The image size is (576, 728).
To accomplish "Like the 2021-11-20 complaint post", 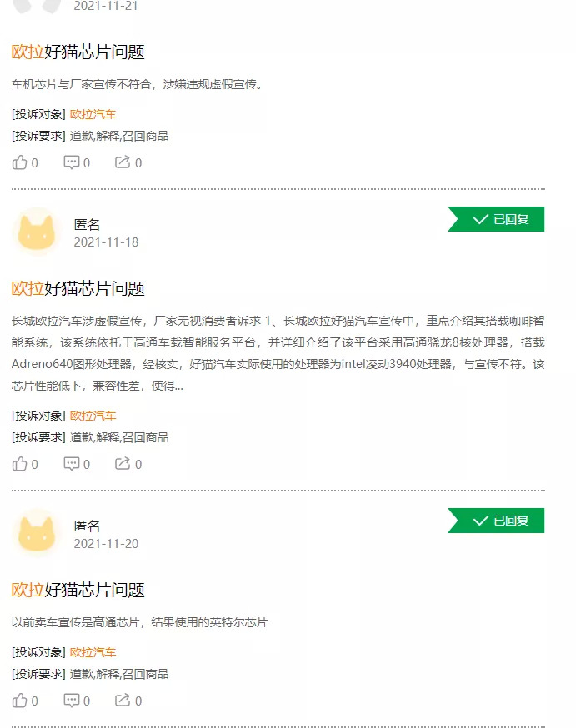I will [x=20, y=701].
